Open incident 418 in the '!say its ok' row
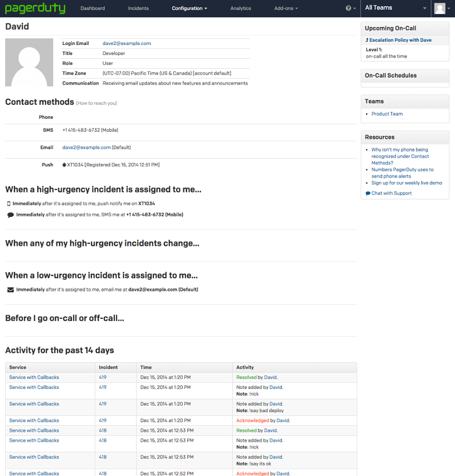This screenshot has width=455, height=476. pyautogui.click(x=103, y=457)
